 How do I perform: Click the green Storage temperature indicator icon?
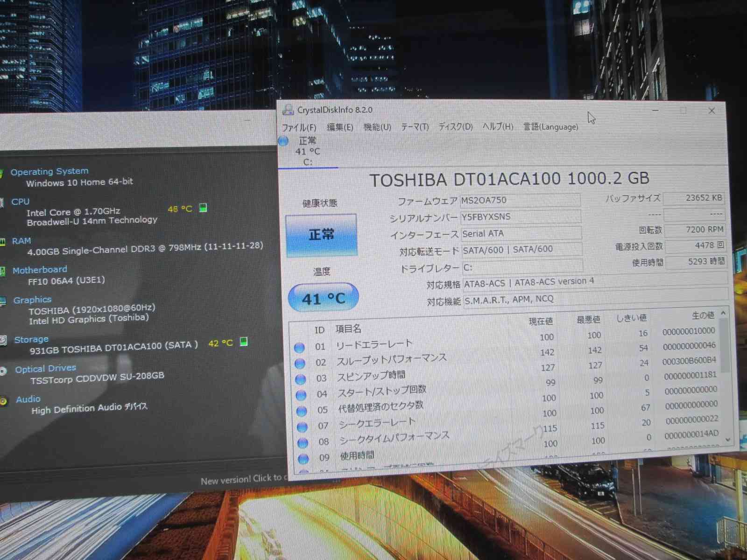(244, 342)
